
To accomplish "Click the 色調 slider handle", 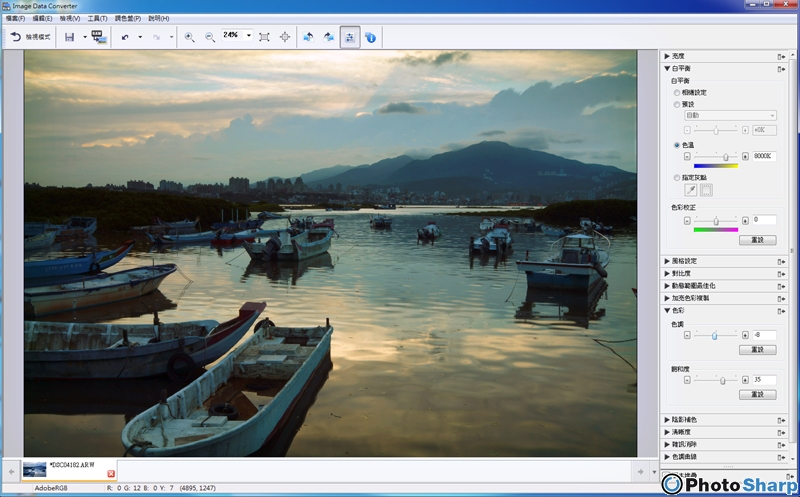I will coord(714,336).
